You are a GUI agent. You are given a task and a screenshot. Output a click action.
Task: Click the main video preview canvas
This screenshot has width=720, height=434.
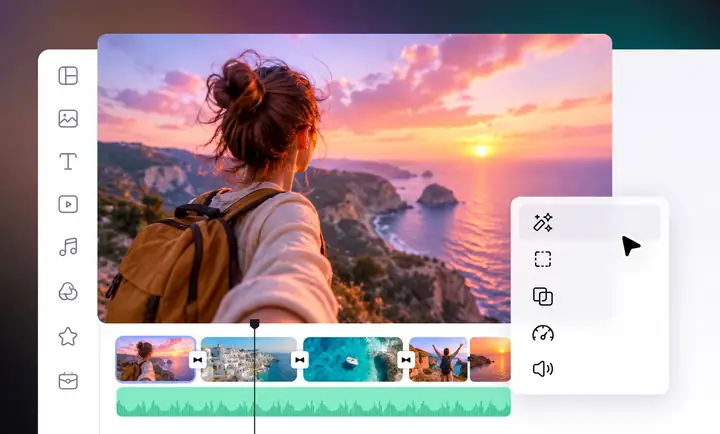354,178
